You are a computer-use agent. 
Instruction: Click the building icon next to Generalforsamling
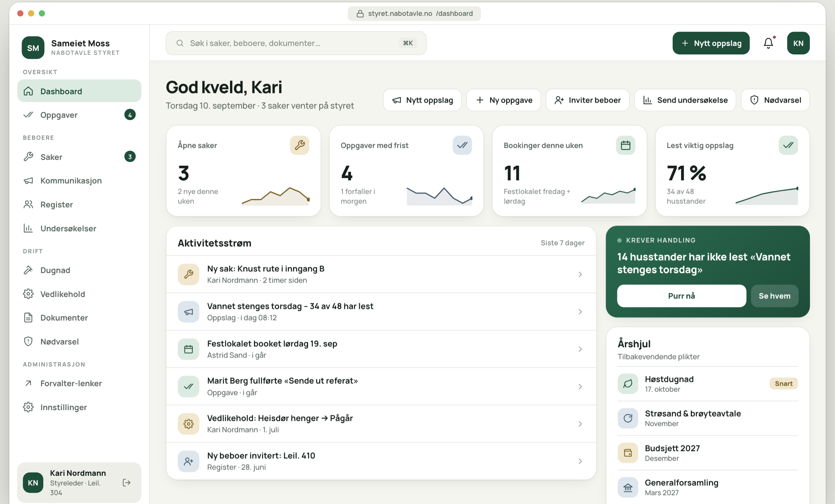click(628, 487)
